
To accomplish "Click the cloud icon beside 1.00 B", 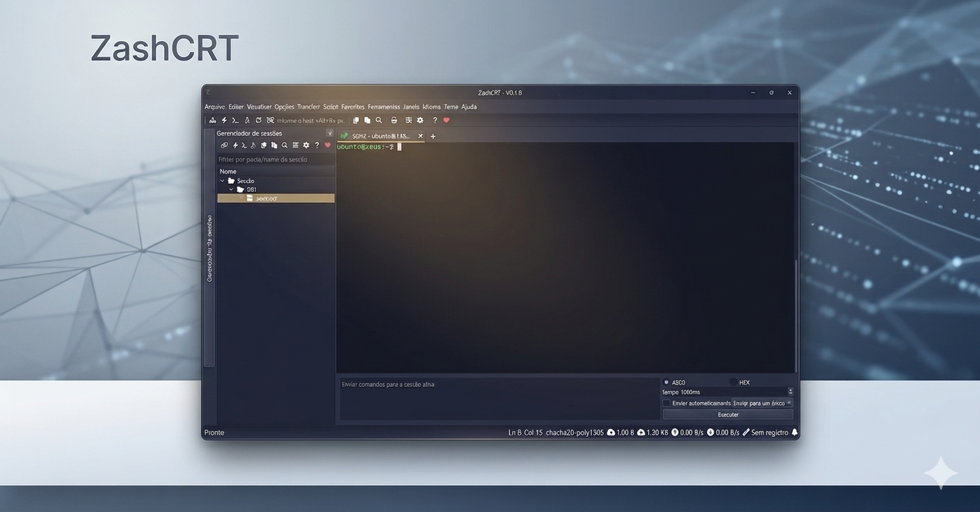I will pyautogui.click(x=611, y=433).
